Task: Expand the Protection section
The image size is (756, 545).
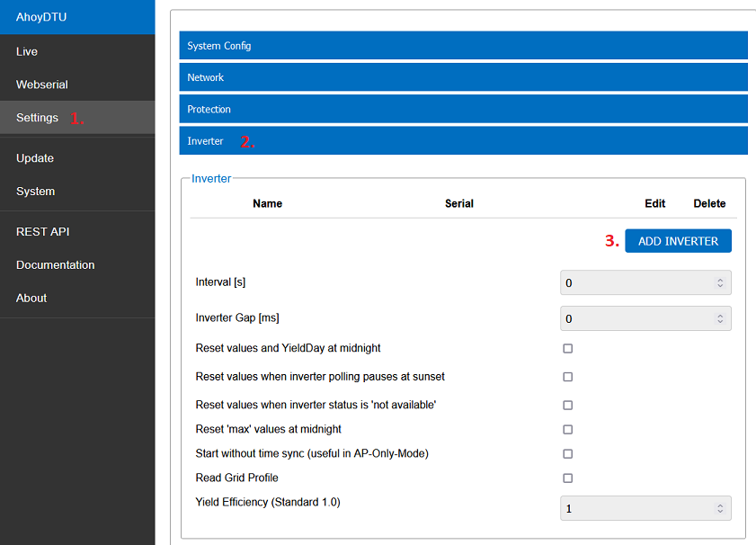Action: (x=463, y=109)
